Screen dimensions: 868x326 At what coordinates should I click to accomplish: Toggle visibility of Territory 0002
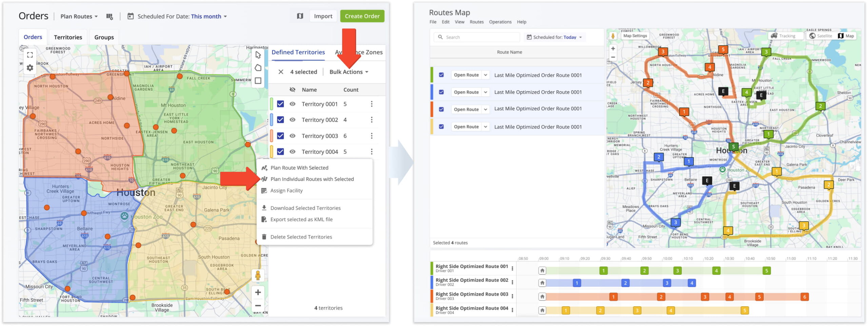[x=292, y=120]
